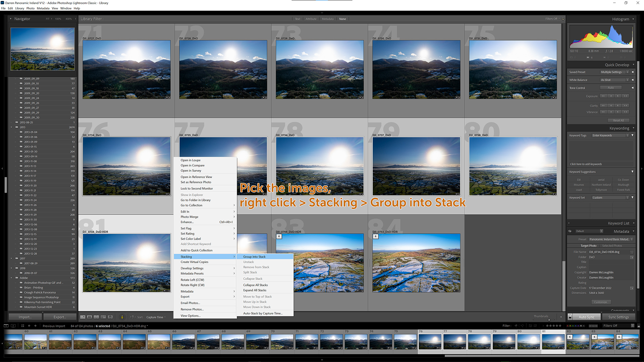Select the Painter spray can tool
Screen dimensions: 644x362
tap(122, 317)
